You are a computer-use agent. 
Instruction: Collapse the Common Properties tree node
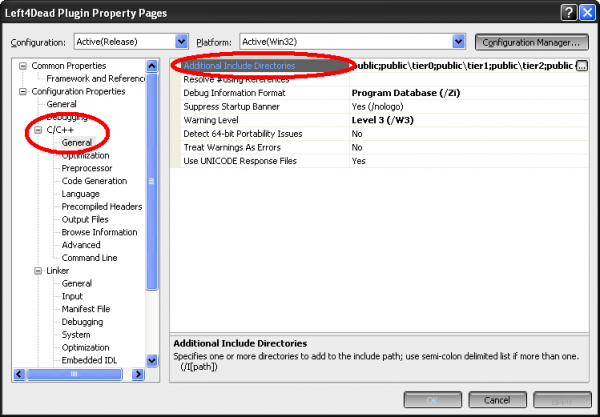23,66
